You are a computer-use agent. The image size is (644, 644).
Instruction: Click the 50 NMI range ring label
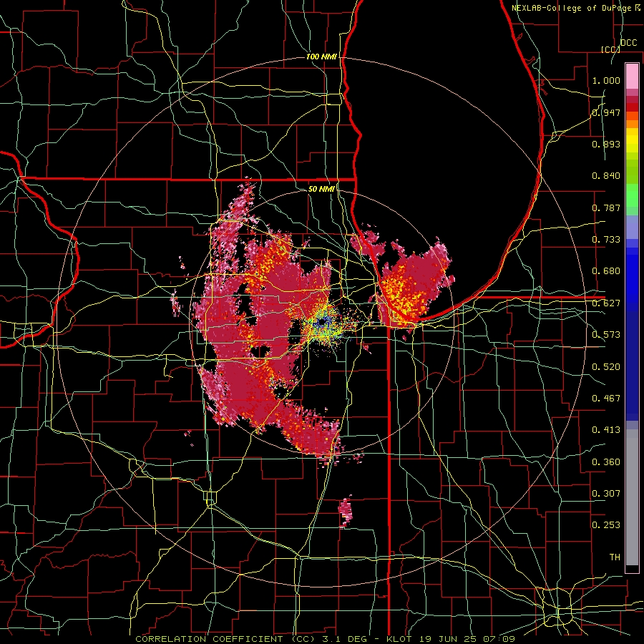321,189
